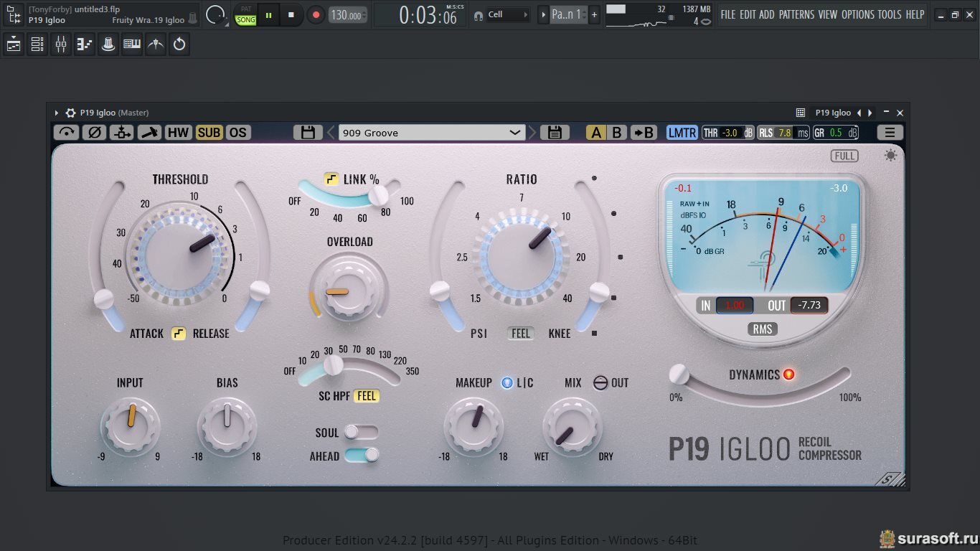Screen dimensions: 980x551
Task: Click the main volume knob in top bar
Action: (215, 14)
